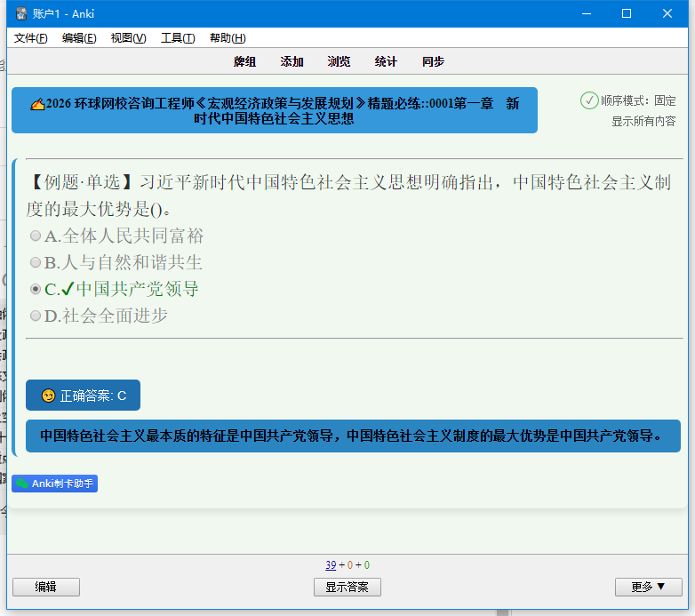Open the 统计 statistics page
The image size is (695, 616).
(x=386, y=61)
